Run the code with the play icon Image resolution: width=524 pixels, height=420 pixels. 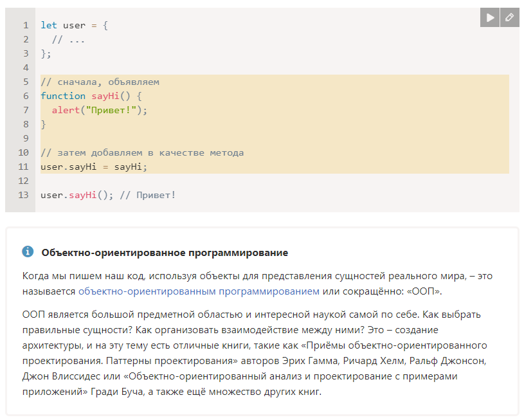(x=489, y=17)
